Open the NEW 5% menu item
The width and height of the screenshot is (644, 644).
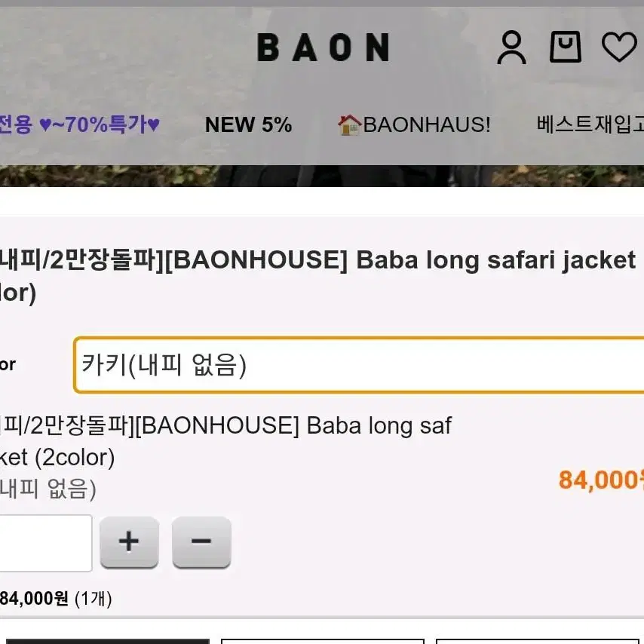click(x=248, y=124)
